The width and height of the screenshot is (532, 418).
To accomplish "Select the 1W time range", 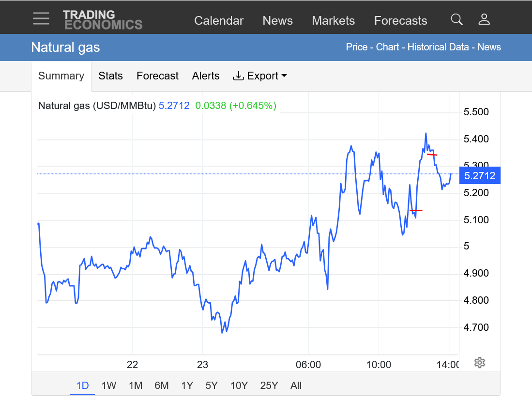I will pyautogui.click(x=109, y=386).
